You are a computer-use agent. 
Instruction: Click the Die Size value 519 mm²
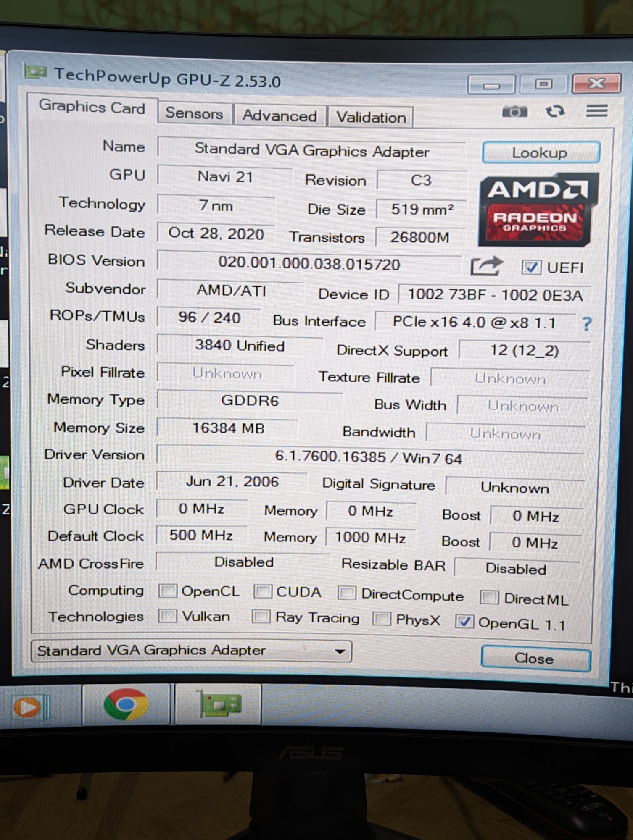[422, 209]
